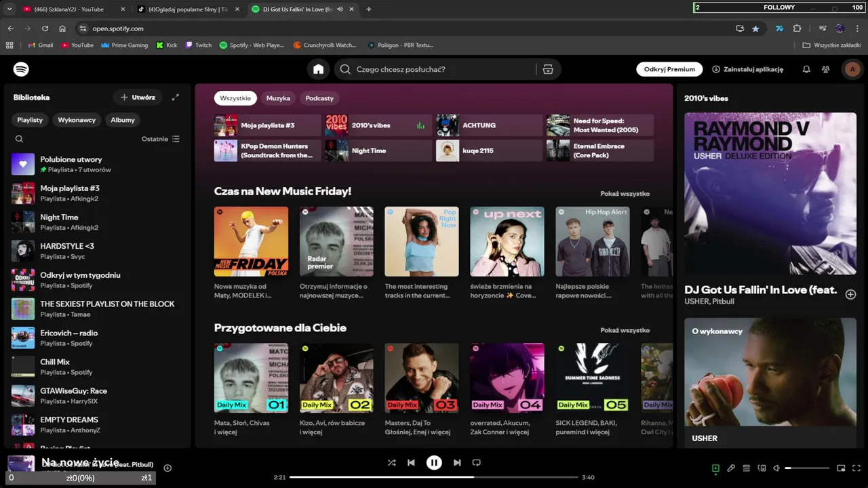Mute audio on the Spotify tab
This screenshot has height=488, width=868.
[x=340, y=9]
